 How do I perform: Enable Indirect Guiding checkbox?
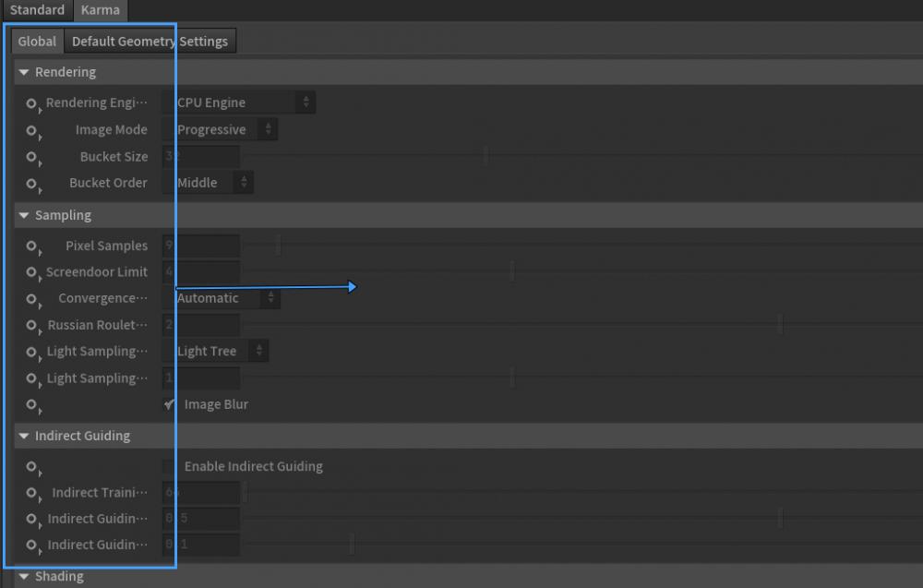click(x=168, y=466)
